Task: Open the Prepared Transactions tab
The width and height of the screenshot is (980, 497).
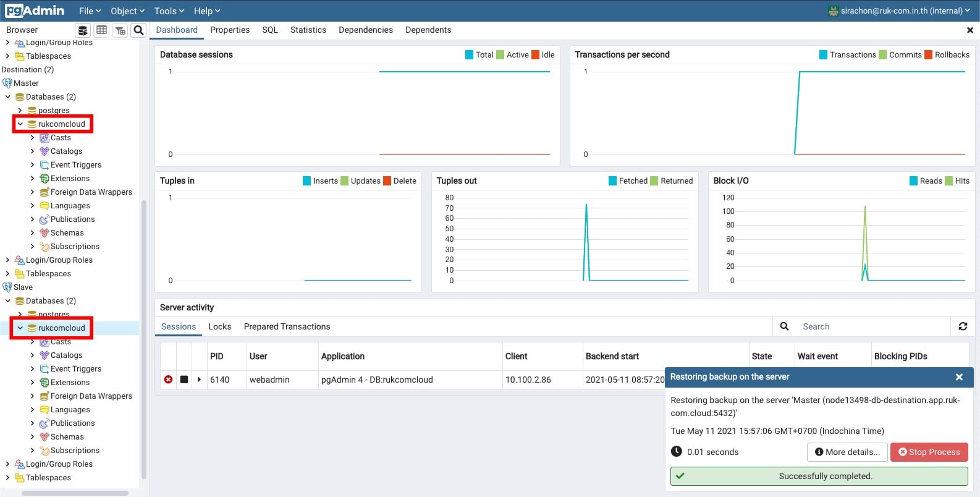Action: (287, 326)
